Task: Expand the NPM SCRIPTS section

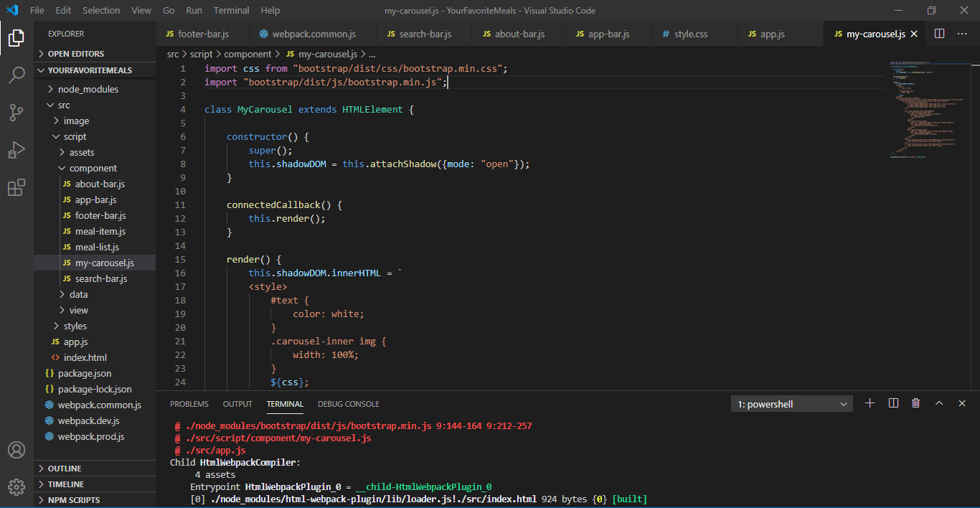Action: coord(95,500)
